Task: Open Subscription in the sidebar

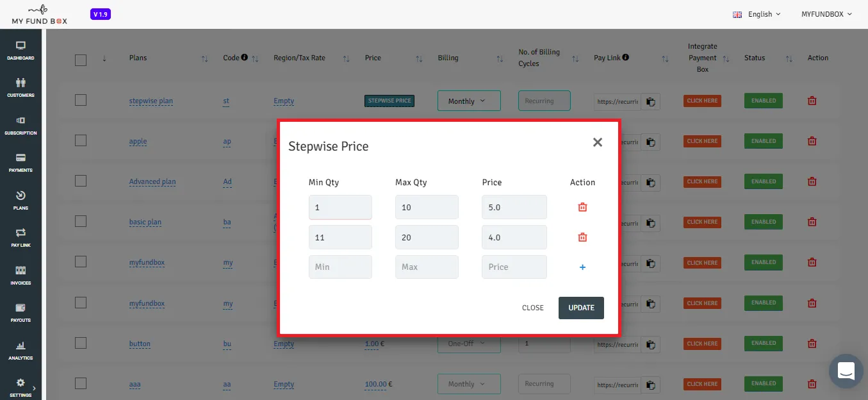Action: [x=20, y=126]
